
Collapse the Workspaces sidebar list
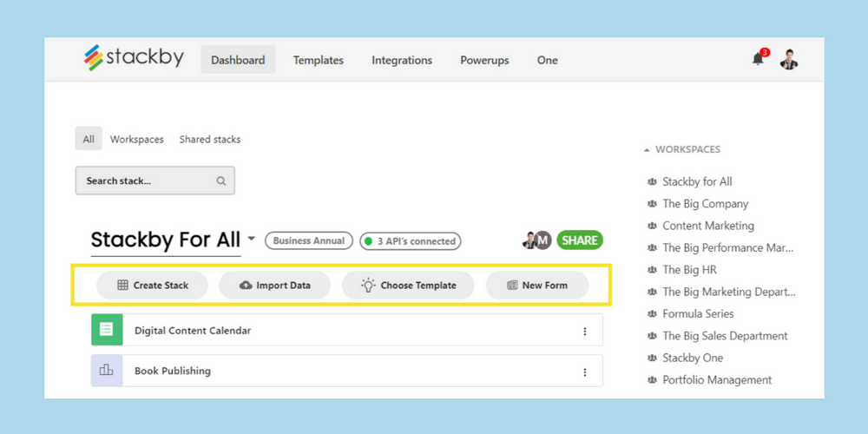click(647, 150)
